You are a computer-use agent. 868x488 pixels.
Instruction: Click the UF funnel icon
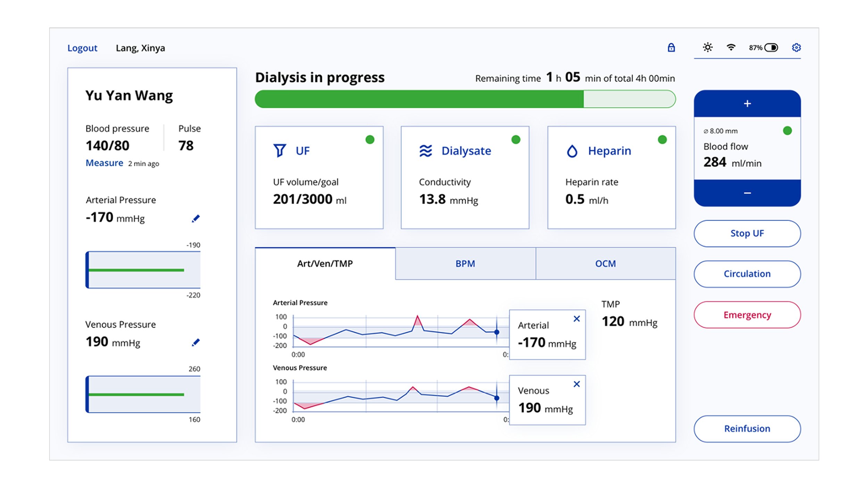[x=279, y=151]
